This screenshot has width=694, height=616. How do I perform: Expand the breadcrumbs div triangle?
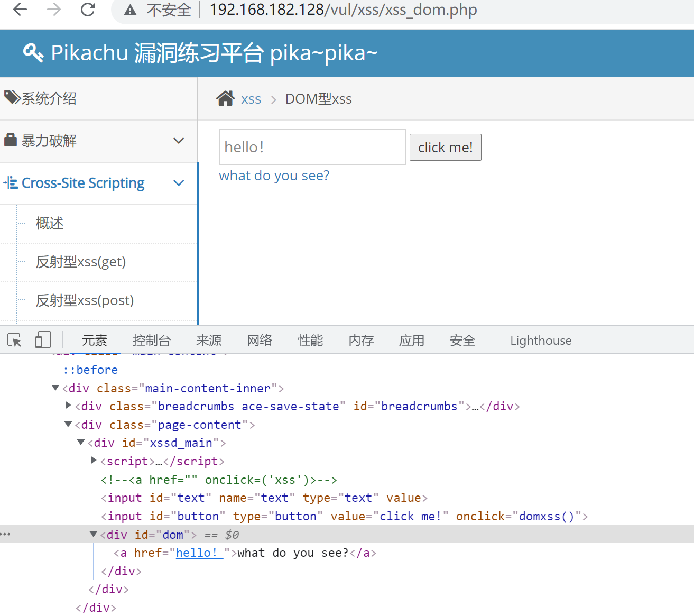click(x=68, y=406)
